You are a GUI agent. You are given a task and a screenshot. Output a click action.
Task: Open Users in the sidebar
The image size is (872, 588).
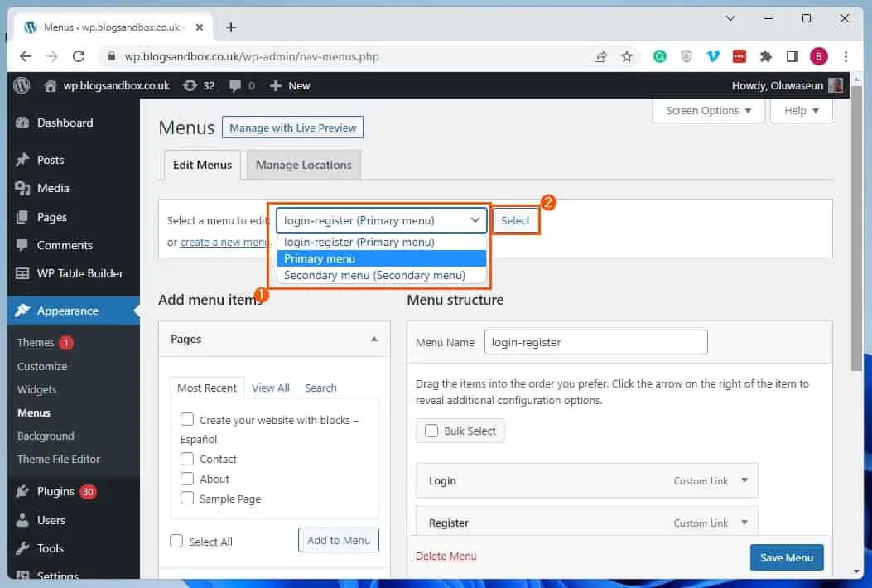[x=51, y=520]
